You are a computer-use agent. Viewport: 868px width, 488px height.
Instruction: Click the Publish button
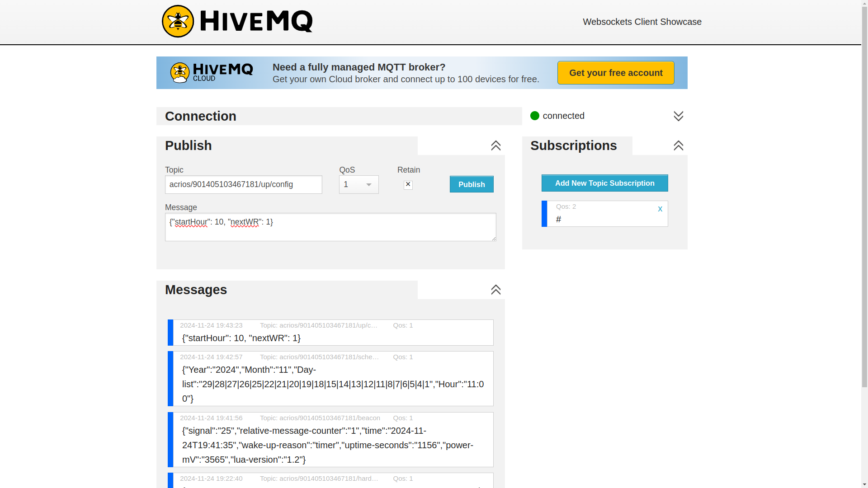(472, 184)
